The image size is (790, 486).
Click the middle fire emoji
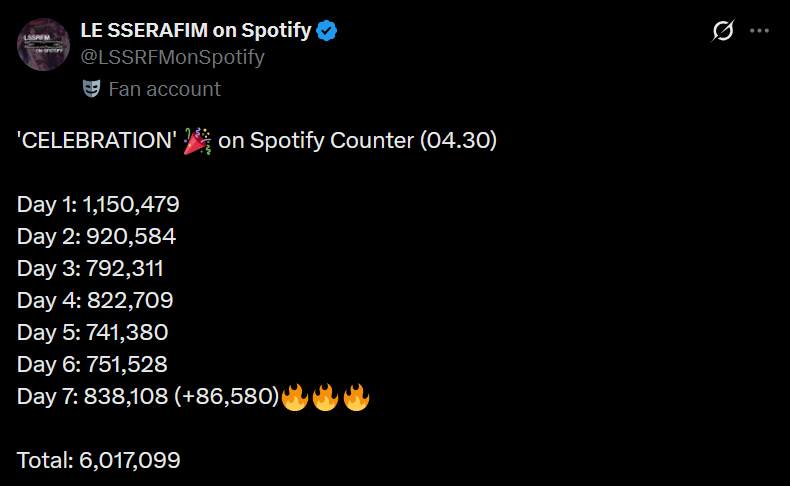pos(325,397)
